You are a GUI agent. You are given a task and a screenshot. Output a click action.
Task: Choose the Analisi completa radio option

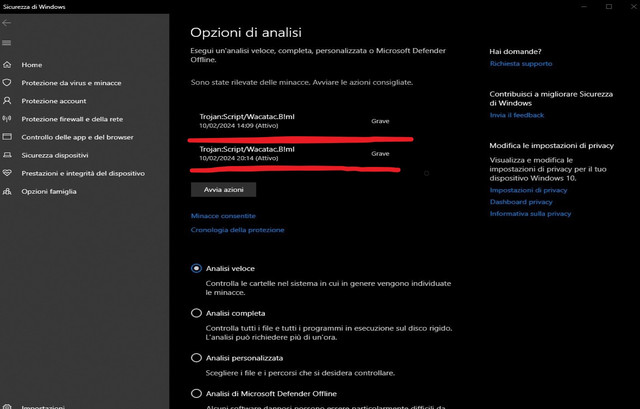pos(196,313)
